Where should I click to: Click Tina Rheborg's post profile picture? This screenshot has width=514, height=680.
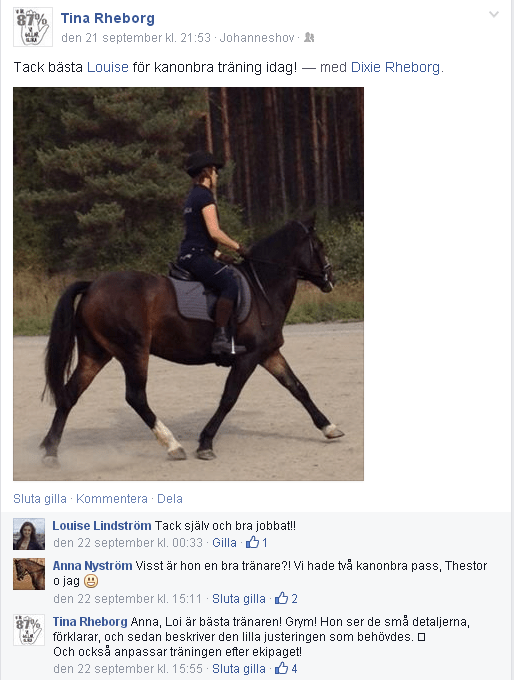tap(33, 27)
